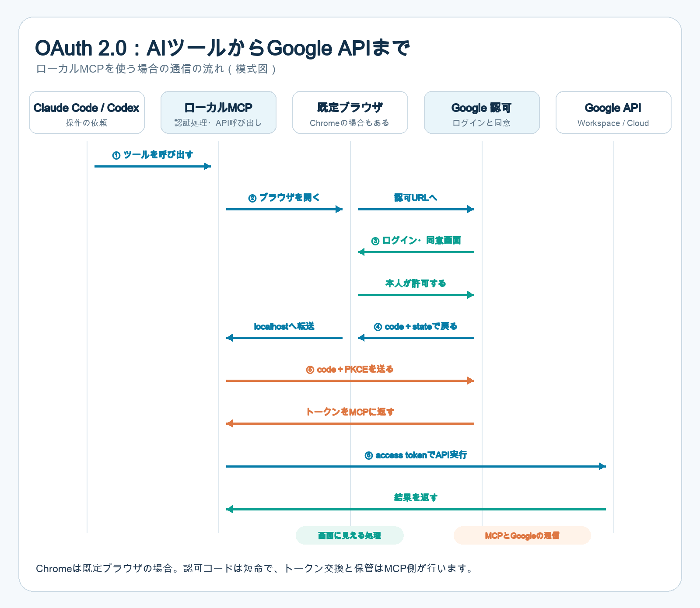Click the orange legend pill MCPとGoogleの通信
700x608 pixels.
click(x=522, y=535)
